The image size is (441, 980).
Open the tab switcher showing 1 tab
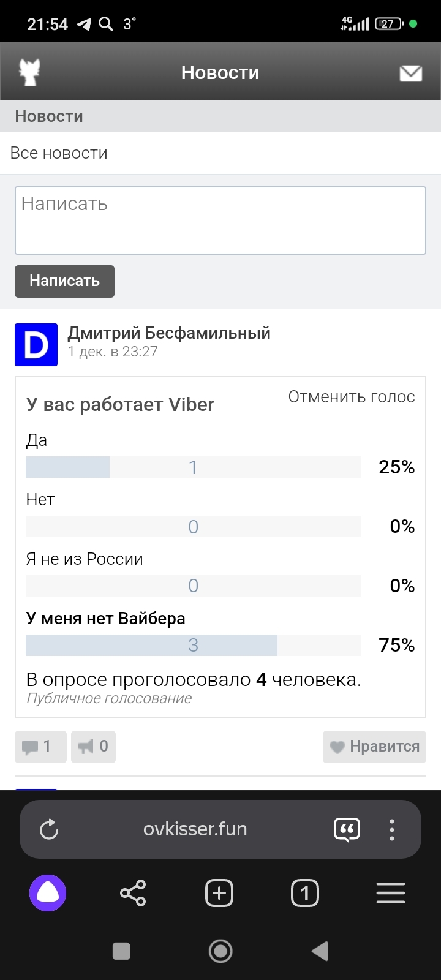coord(305,894)
